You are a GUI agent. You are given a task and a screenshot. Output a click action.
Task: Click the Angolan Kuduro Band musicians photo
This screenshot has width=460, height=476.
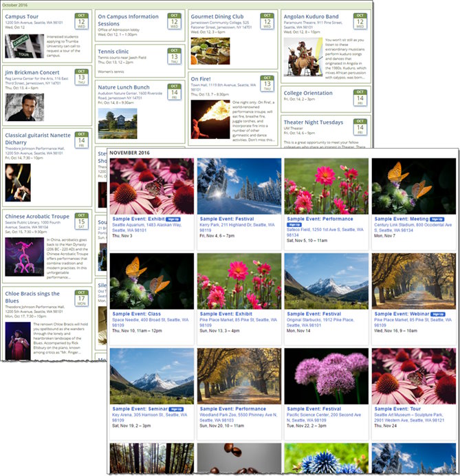(x=303, y=57)
